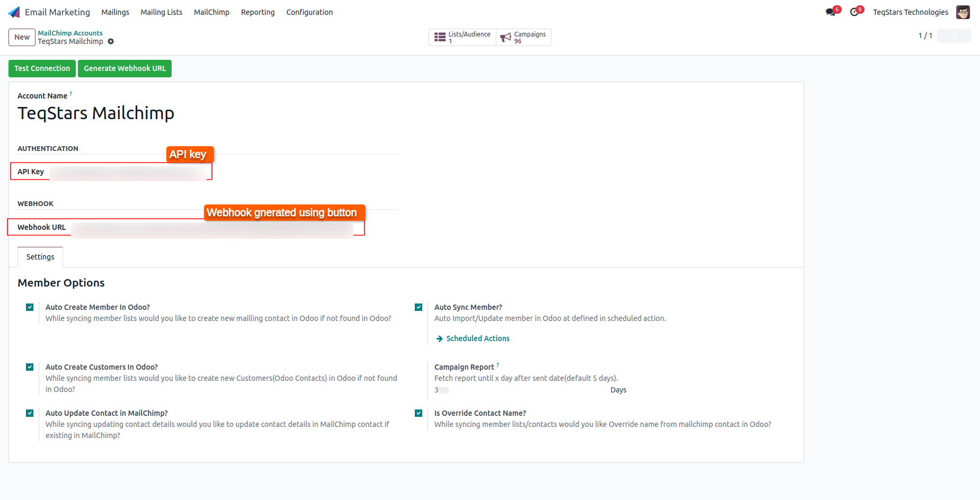Click the Account Name help question mark

coord(71,94)
